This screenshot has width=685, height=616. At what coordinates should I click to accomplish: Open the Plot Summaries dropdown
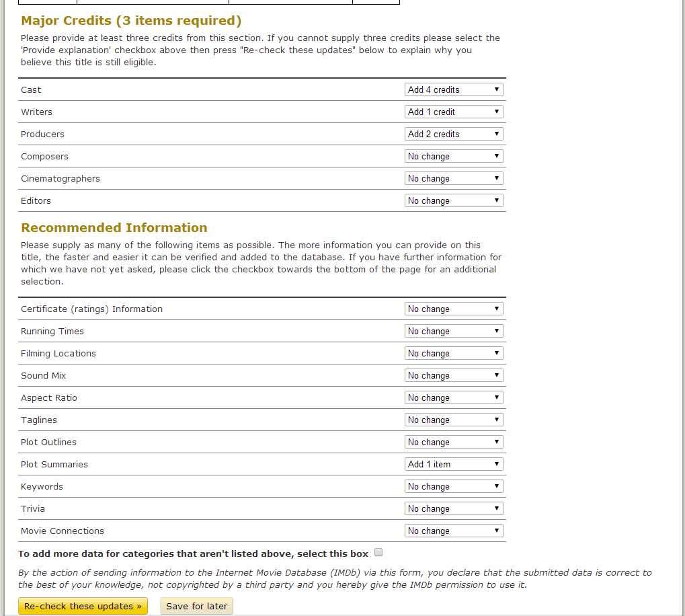click(x=454, y=464)
